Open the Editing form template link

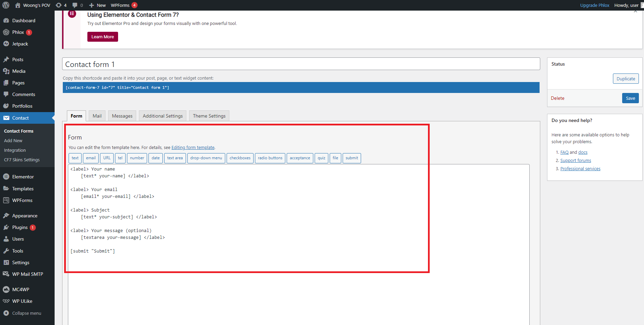193,148
